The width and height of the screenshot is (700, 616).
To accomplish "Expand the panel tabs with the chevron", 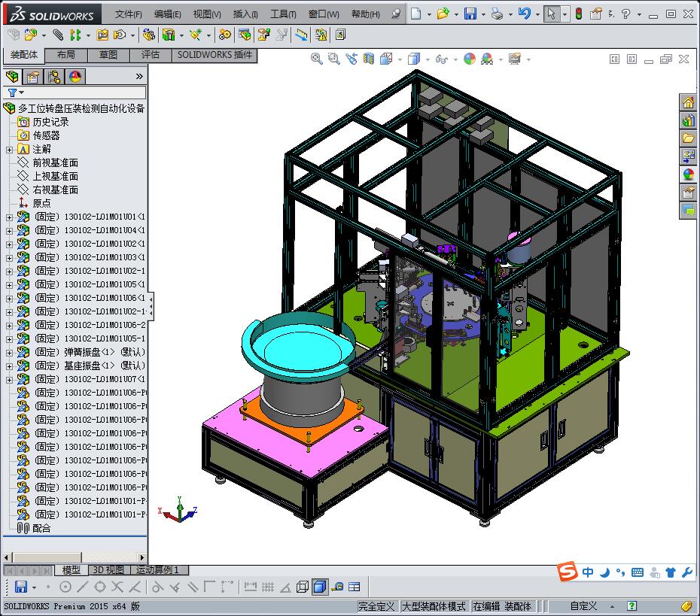I will (139, 76).
